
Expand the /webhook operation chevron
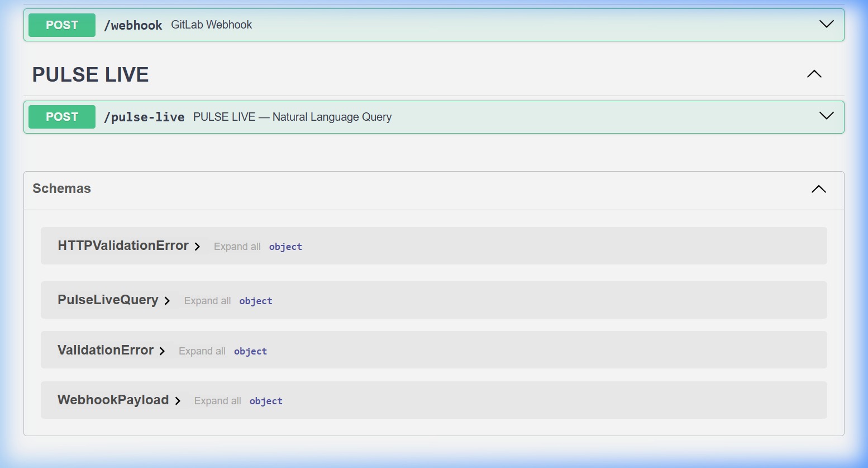coord(826,24)
